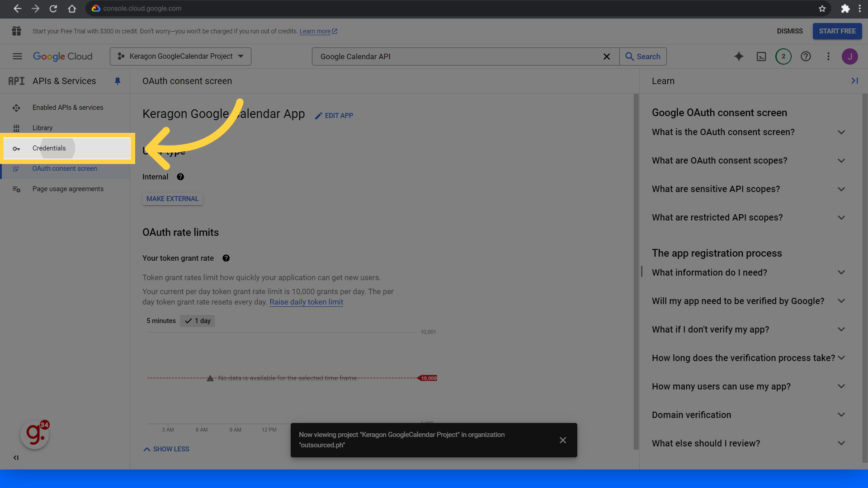Image resolution: width=868 pixels, height=488 pixels.
Task: Open the main navigation hamburger menu
Action: coord(17,56)
